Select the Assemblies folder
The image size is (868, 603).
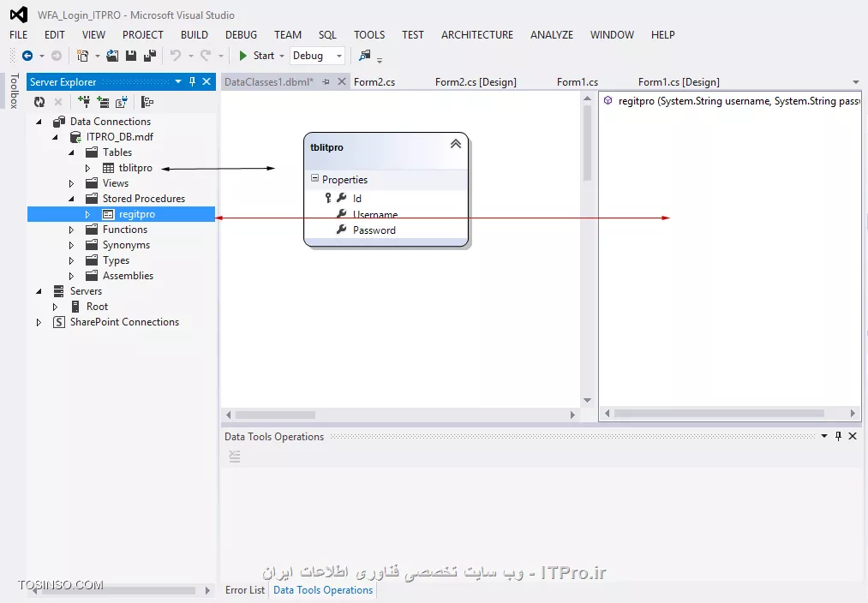[x=128, y=276]
